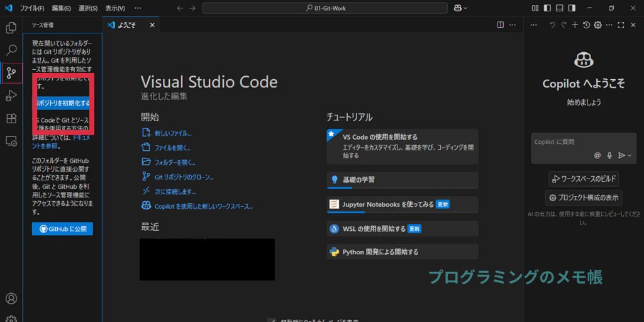The image size is (644, 322).
Task: Click the 更新 badge on Jupyter Notebooks
Action: (443, 204)
